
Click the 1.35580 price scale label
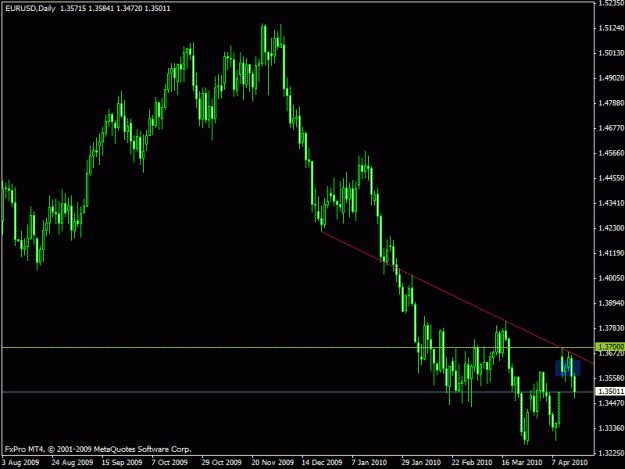[611, 378]
